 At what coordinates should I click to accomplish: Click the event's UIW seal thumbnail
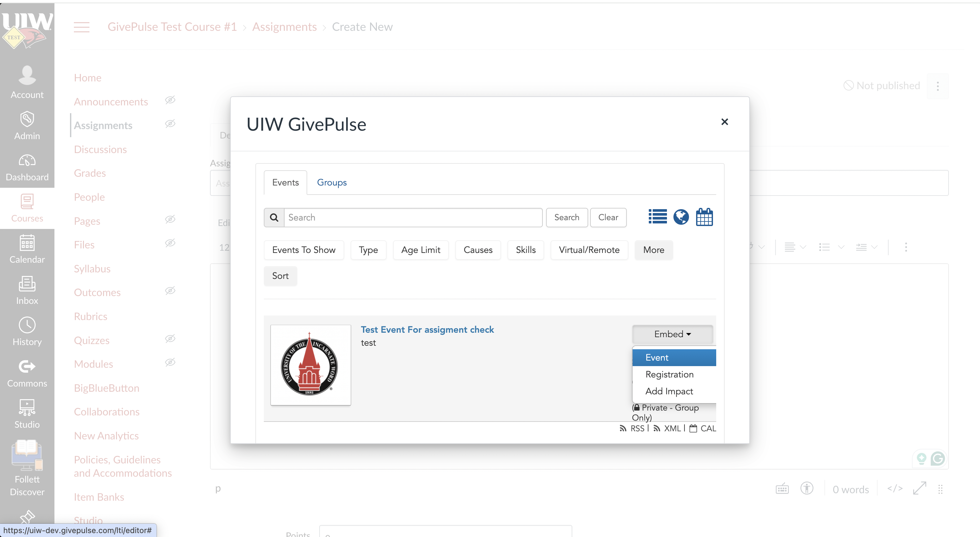(x=310, y=365)
